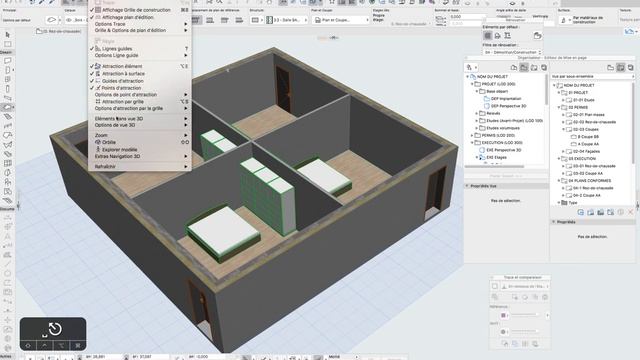Switch Organizer left pane to Layout Book icon
Viewport: 640px width, 360px height.
point(534,67)
